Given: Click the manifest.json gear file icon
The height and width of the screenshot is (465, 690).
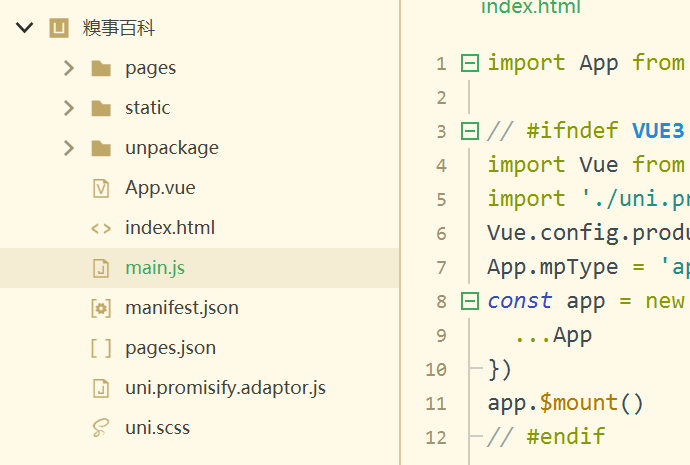Looking at the screenshot, I should 101,308.
